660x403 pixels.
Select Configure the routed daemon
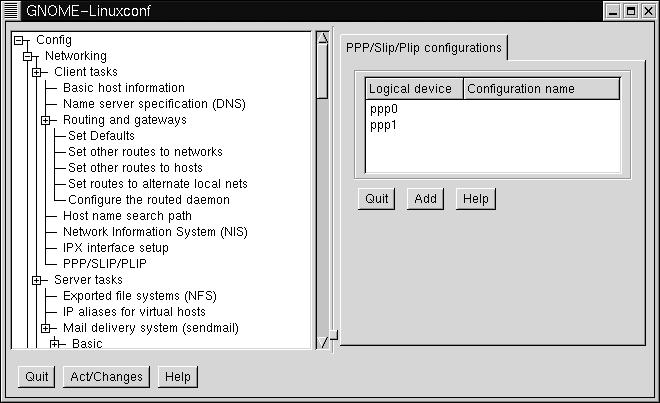[x=148, y=200]
